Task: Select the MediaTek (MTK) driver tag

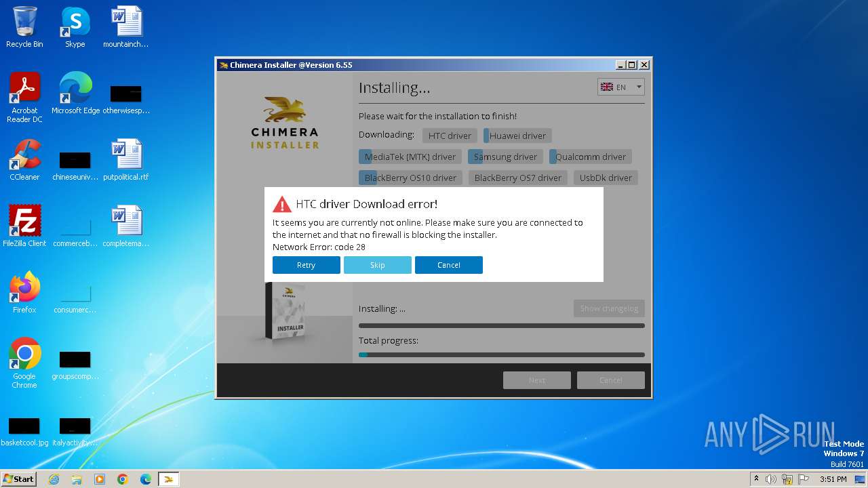Action: click(410, 157)
